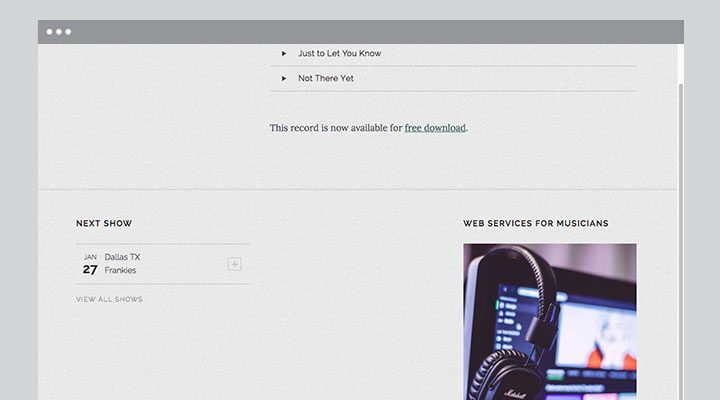The width and height of the screenshot is (720, 400).
Task: Click the "This record is now available" text
Action: coord(336,128)
